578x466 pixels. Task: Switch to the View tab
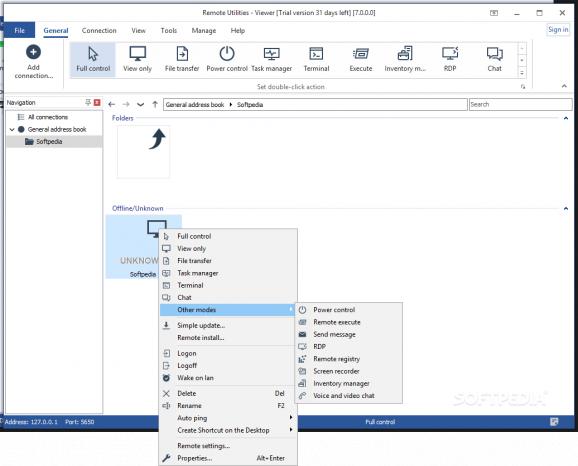point(138,31)
